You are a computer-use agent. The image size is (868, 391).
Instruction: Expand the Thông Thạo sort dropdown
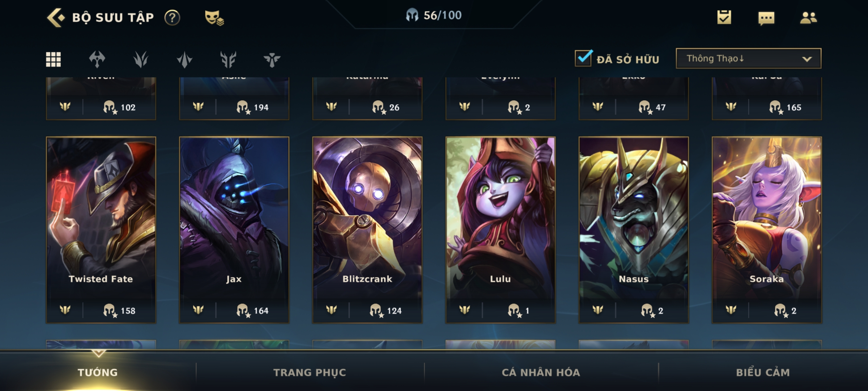pyautogui.click(x=748, y=58)
